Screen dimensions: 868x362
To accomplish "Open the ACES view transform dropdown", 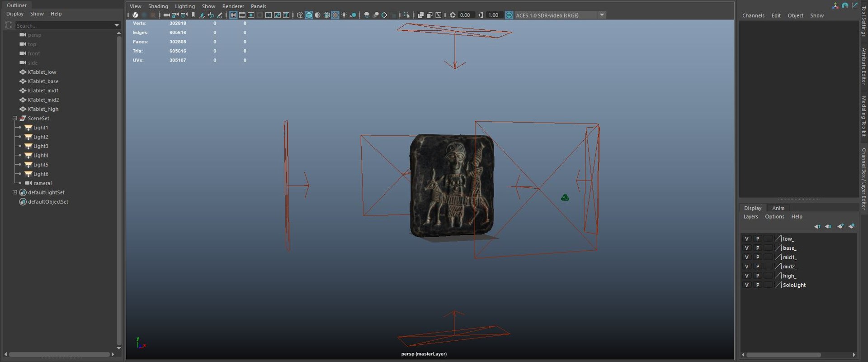I will pos(602,15).
